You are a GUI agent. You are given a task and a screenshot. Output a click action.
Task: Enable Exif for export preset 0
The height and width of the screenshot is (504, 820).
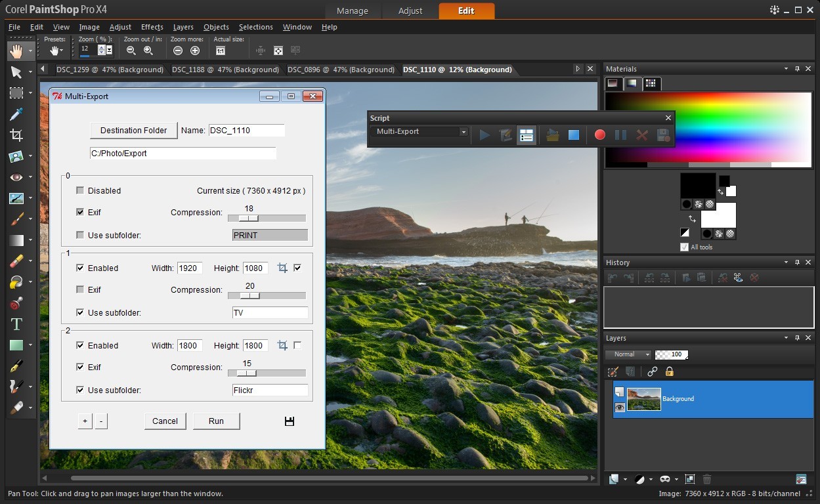81,212
